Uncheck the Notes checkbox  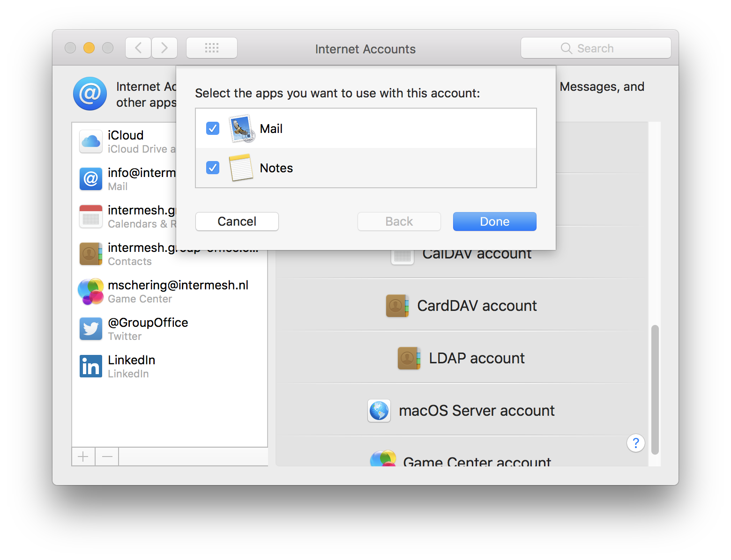[x=213, y=168]
